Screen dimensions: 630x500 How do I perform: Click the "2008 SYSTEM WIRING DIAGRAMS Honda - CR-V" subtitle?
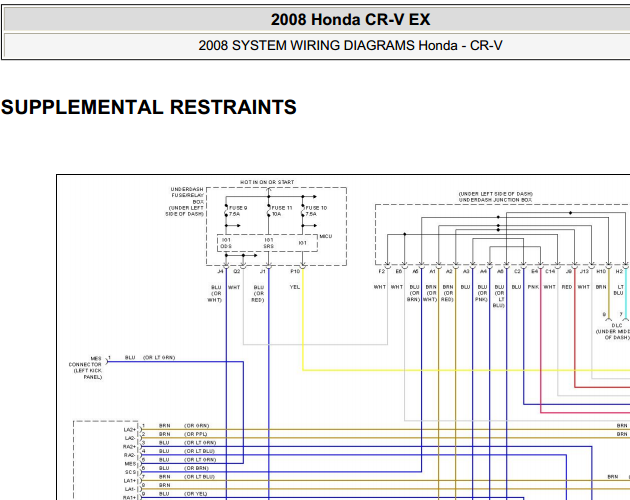pyautogui.click(x=350, y=45)
